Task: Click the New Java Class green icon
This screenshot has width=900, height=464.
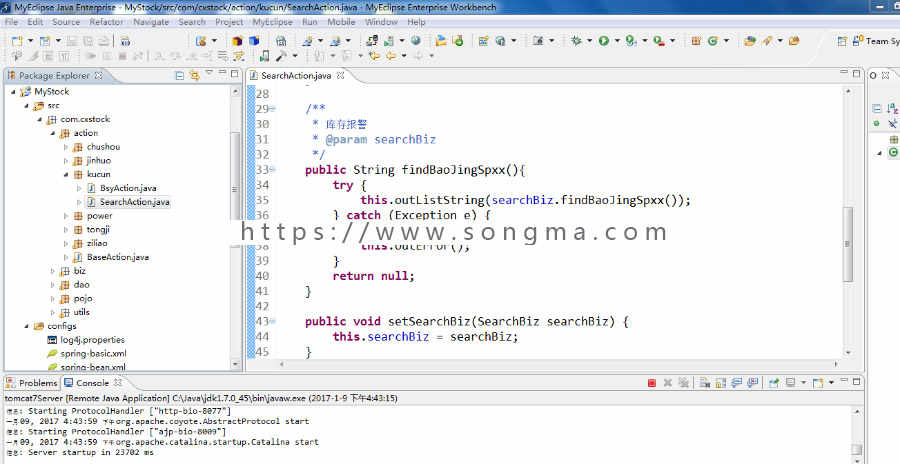Action: pyautogui.click(x=713, y=41)
